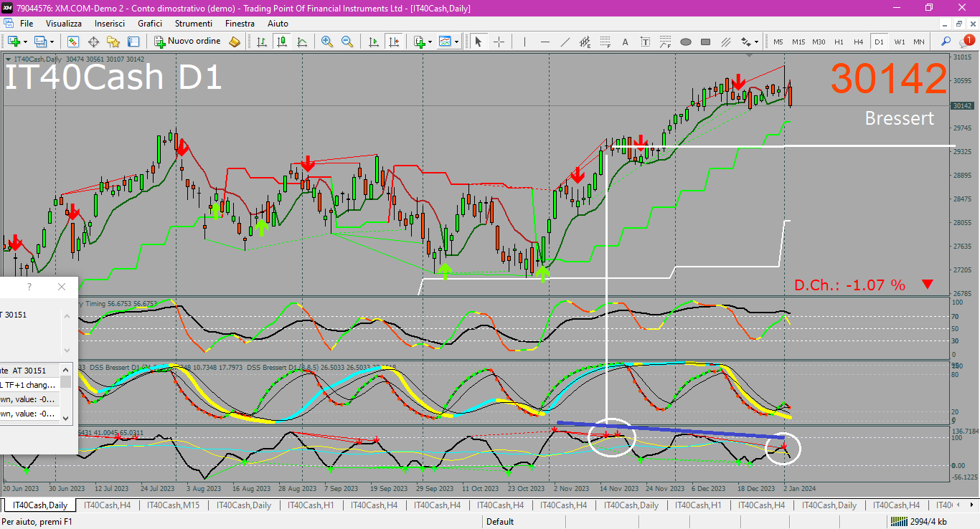The width and height of the screenshot is (980, 529).
Task: Open the Inserisci menu
Action: pyautogui.click(x=110, y=24)
